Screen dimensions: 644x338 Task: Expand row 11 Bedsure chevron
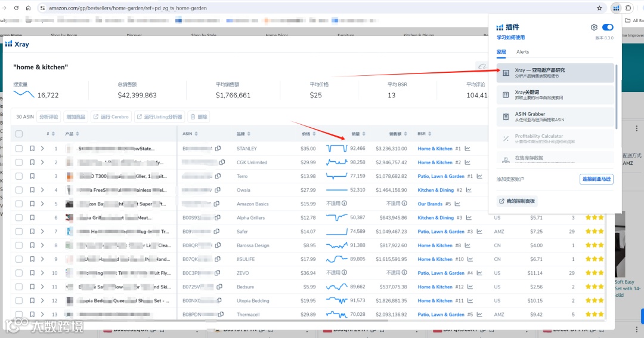coord(42,287)
